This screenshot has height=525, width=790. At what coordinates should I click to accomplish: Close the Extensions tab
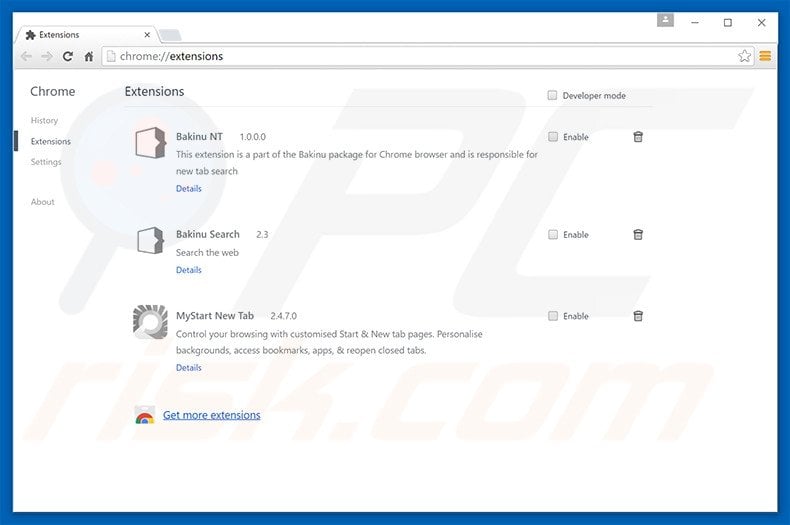coord(147,35)
